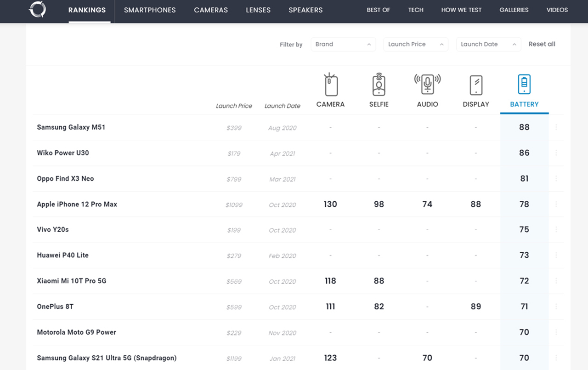The image size is (588, 370).
Task: Select the Battery ranking icon
Action: point(524,85)
